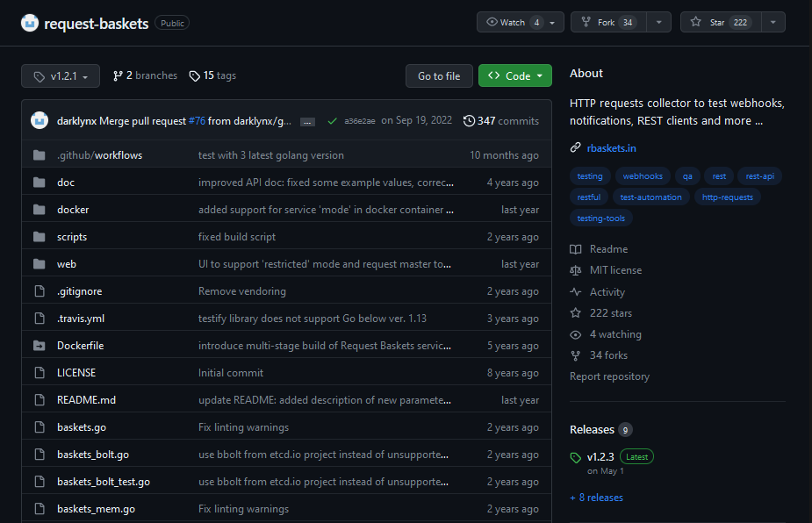View the 2 branches link
This screenshot has height=523, width=812.
145,75
